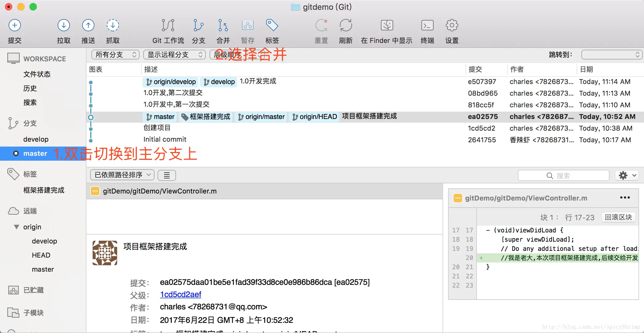This screenshot has width=644, height=333.
Task: Click the 回滚区块 (reverse hunk) button
Action: coord(618,217)
